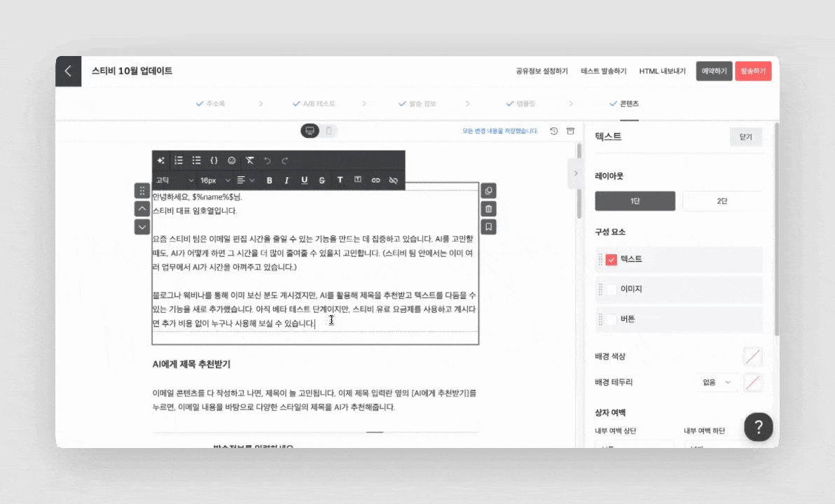
Task: Click the red 발송하기 button
Action: coord(753,71)
